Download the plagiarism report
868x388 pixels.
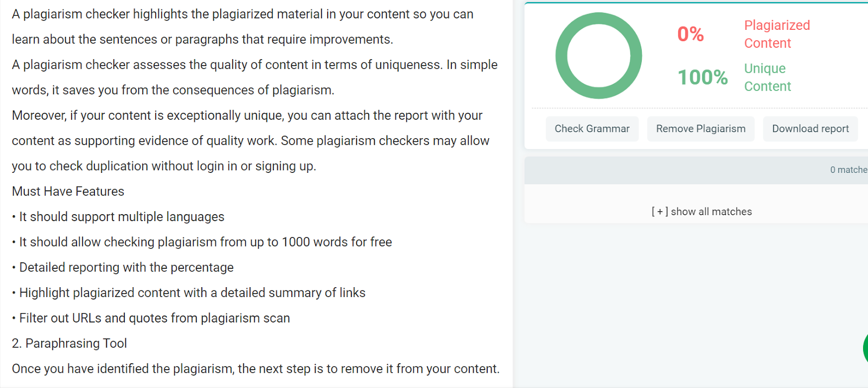[x=810, y=129]
